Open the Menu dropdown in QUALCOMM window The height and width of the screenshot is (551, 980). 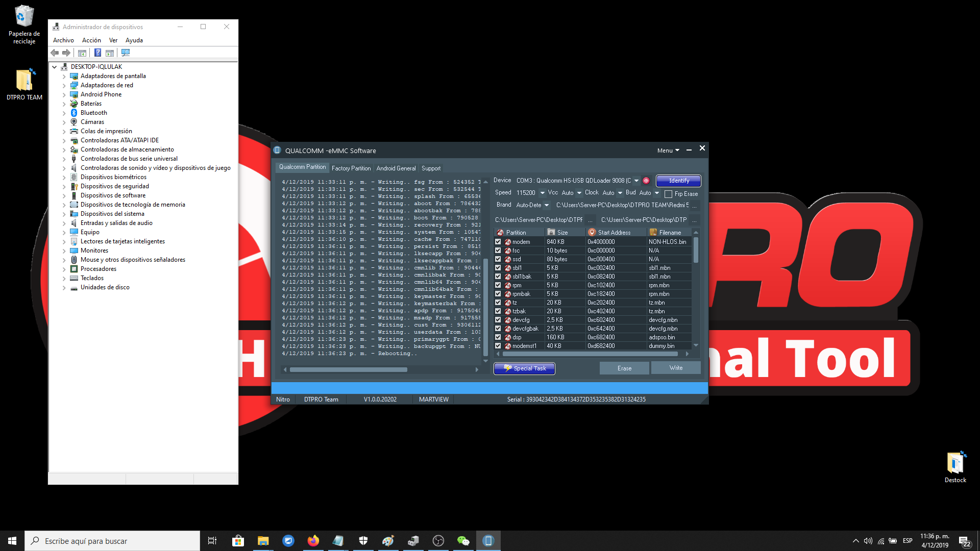point(668,151)
